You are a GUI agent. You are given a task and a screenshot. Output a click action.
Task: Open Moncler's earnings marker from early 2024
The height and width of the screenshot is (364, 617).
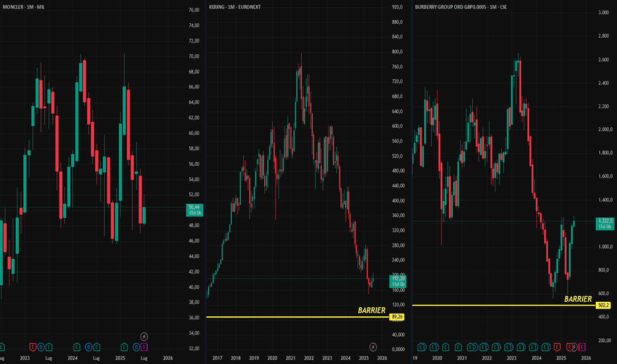[77, 347]
